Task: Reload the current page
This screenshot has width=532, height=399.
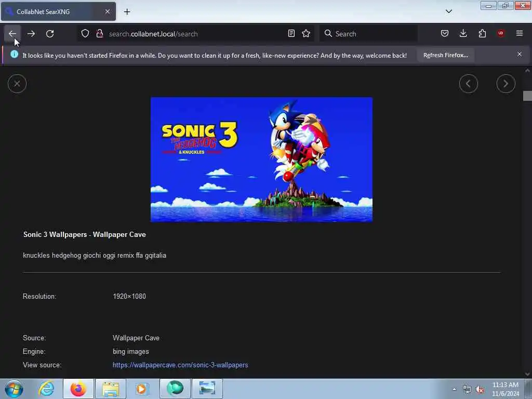Action: [50, 34]
